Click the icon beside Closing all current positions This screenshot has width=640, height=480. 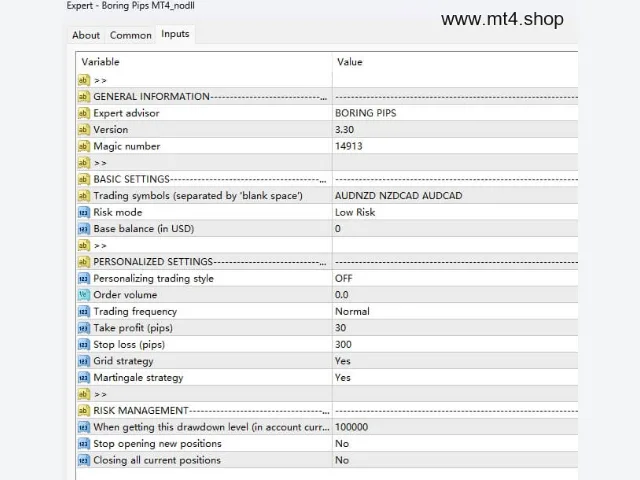[83, 460]
